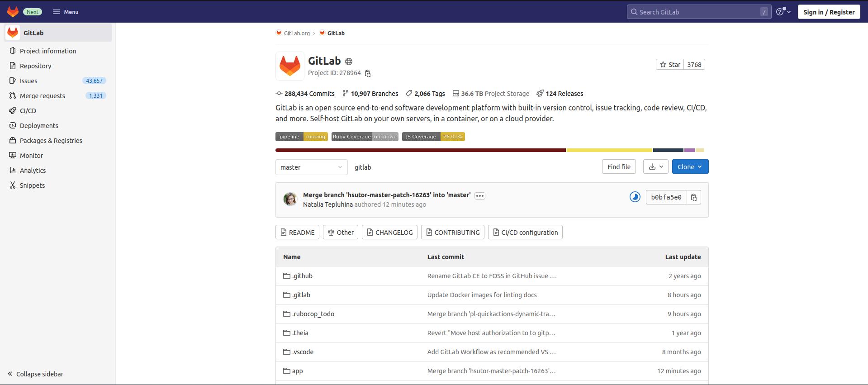868x385 pixels.
Task: Copy the commit SHA icon
Action: [694, 197]
